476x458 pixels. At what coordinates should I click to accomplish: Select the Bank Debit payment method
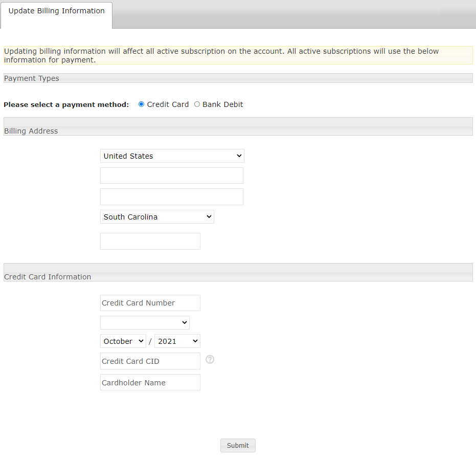pyautogui.click(x=197, y=104)
